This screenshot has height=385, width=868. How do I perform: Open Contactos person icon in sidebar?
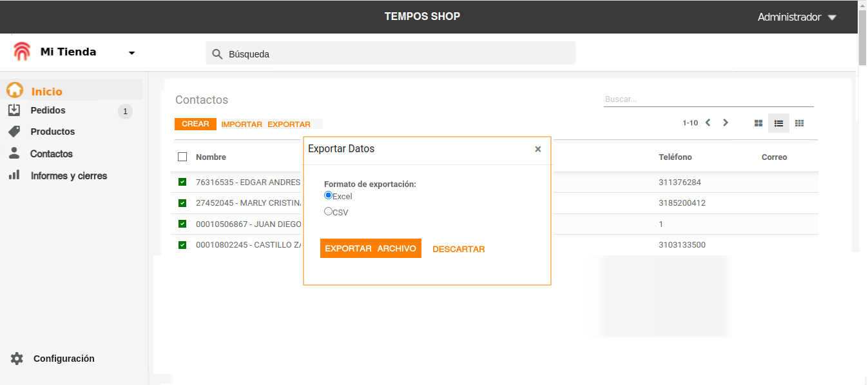pyautogui.click(x=14, y=153)
